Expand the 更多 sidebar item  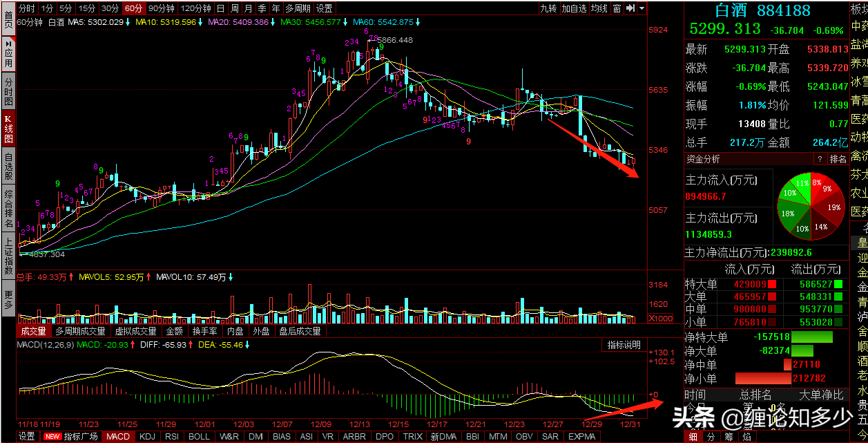(x=8, y=298)
